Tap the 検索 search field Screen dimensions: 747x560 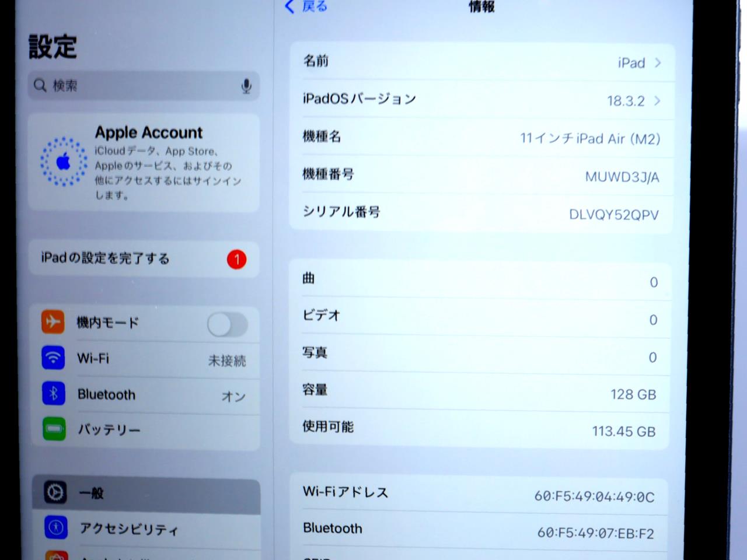click(144, 86)
